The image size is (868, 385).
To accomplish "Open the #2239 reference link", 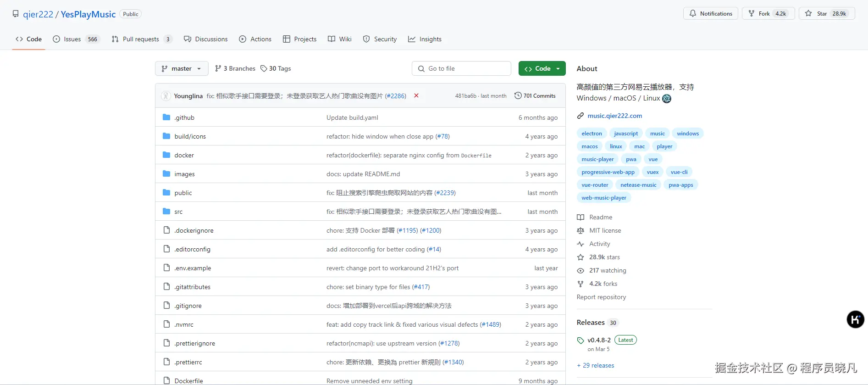I will point(445,193).
